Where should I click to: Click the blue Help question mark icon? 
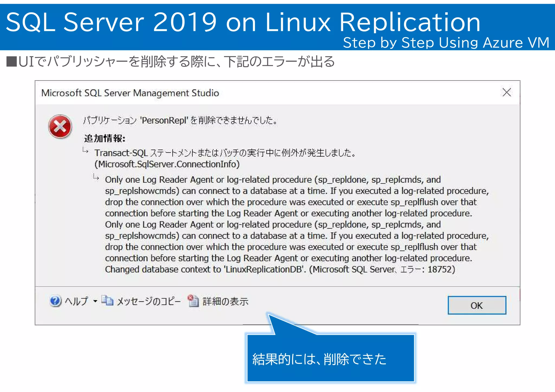55,301
